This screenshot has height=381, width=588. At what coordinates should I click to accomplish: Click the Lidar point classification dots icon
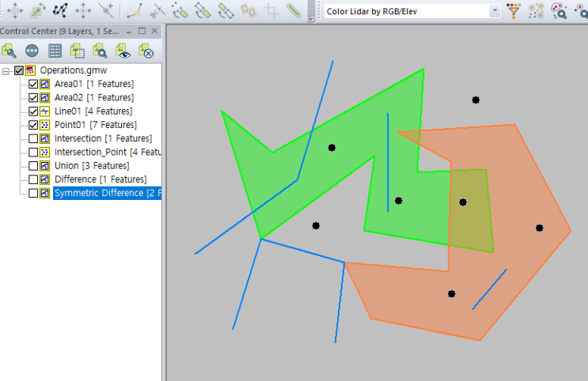[x=537, y=10]
